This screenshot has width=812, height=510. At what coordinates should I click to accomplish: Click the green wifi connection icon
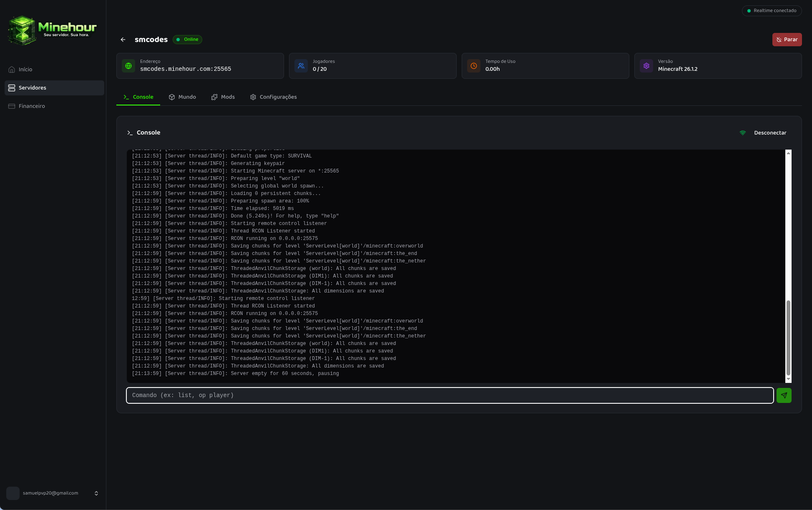point(743,133)
